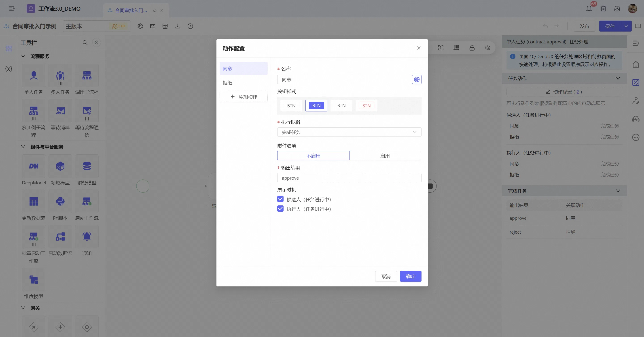The width and height of the screenshot is (644, 337).
Task: Open the 执行逻辑 dropdown
Action: pyautogui.click(x=349, y=132)
